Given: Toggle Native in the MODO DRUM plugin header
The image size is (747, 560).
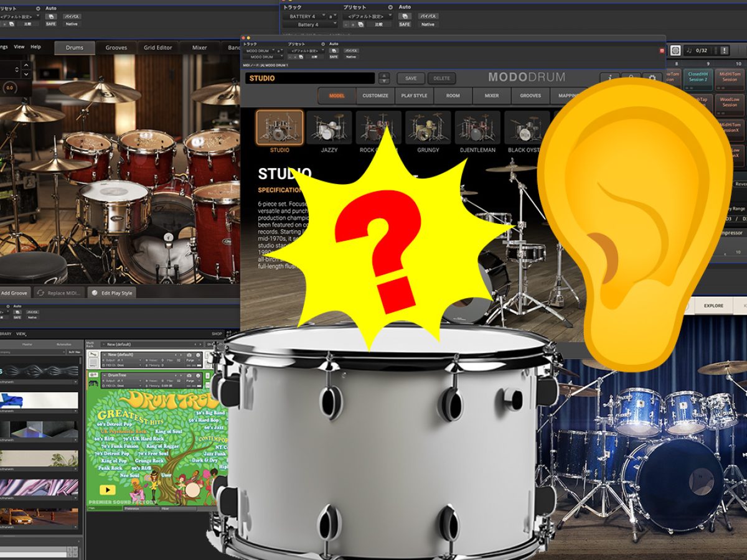Looking at the screenshot, I should coord(350,57).
